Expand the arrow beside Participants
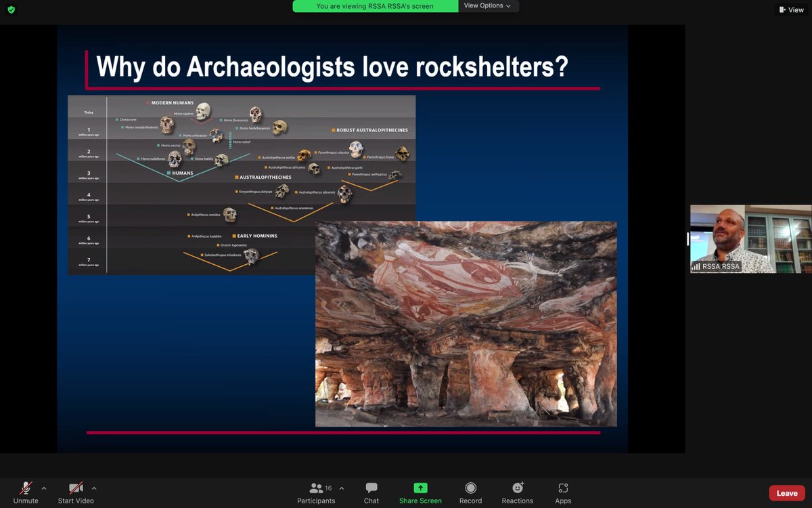812x508 pixels. click(x=341, y=488)
